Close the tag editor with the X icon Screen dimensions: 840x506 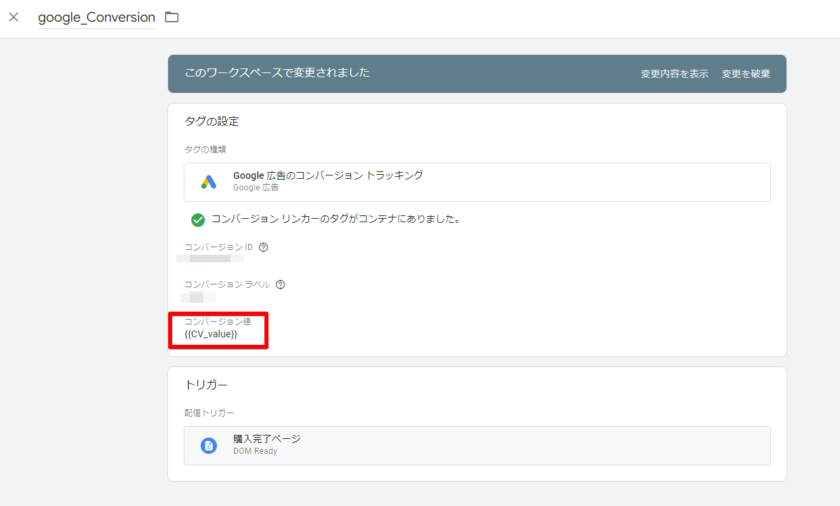[14, 17]
